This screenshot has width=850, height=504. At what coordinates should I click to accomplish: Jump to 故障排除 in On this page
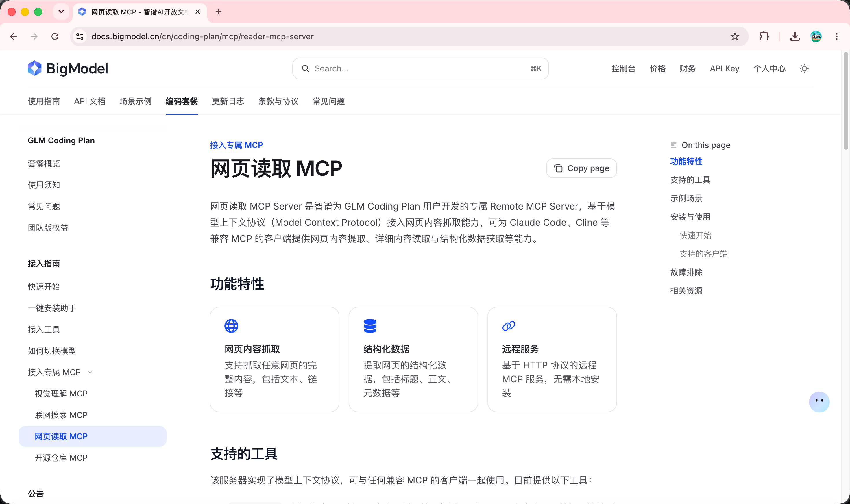[686, 273]
